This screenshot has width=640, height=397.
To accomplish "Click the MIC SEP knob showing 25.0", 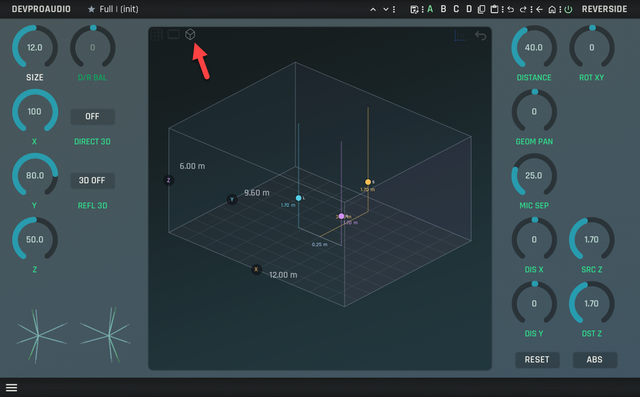I will [x=534, y=176].
